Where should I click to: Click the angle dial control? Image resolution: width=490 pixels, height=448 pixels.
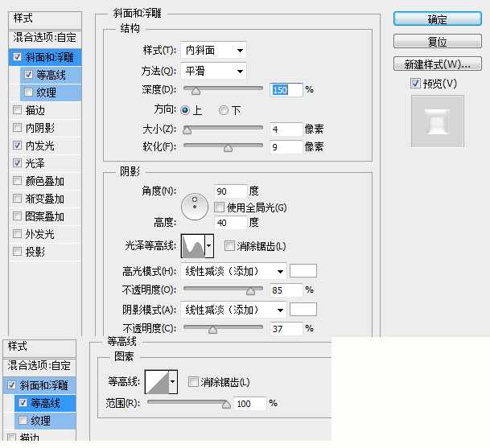tap(195, 207)
